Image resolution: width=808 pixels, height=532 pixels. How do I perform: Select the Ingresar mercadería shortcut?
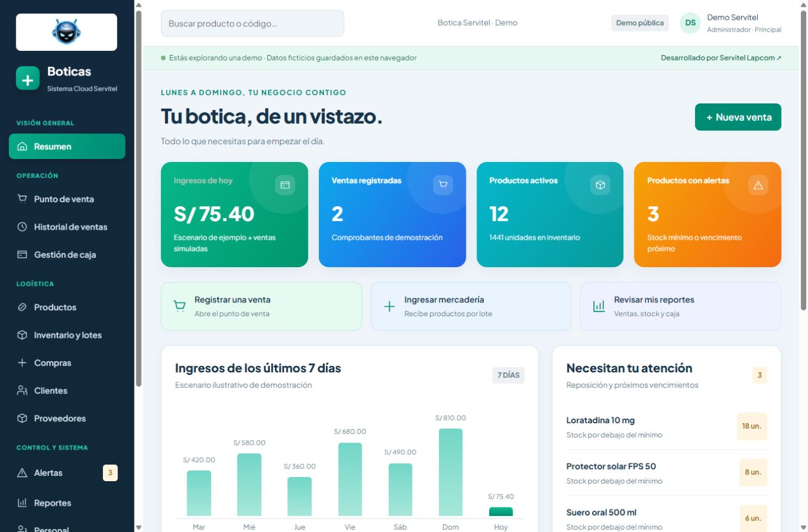[x=471, y=306]
